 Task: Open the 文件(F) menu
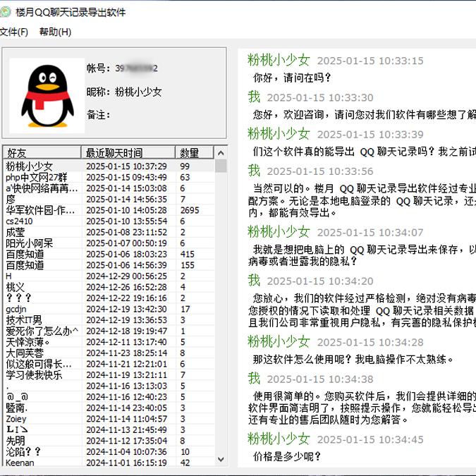(13, 32)
